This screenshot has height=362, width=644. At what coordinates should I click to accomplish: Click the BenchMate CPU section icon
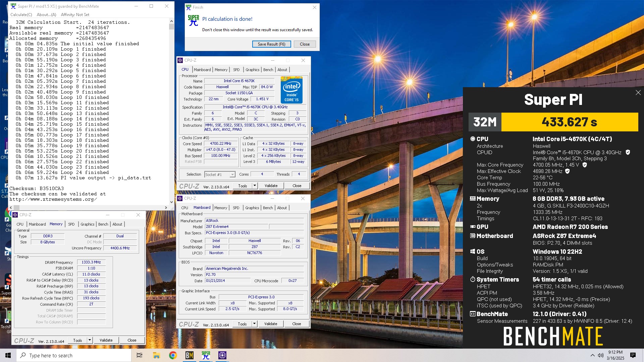473,139
